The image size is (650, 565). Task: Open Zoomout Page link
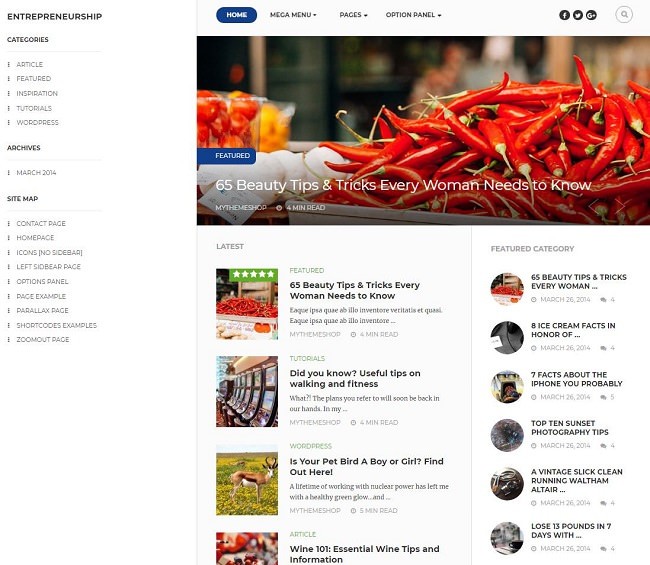(x=43, y=339)
